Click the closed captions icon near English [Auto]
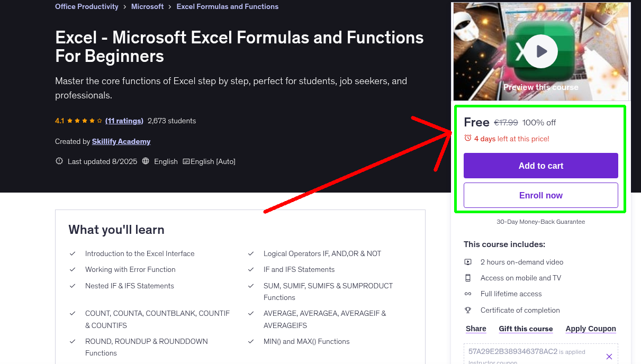641x364 pixels. point(186,161)
